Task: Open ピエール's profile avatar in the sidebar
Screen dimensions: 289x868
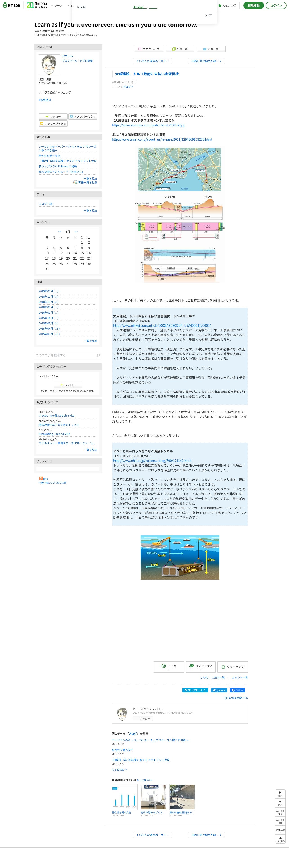Action: 49,65
